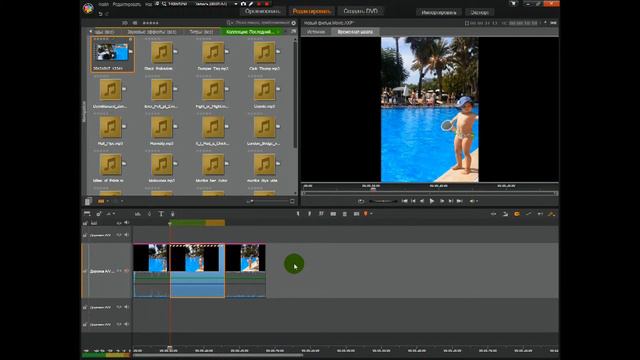Open the audio mixer tool
This screenshot has height=360, width=640.
click(138, 213)
